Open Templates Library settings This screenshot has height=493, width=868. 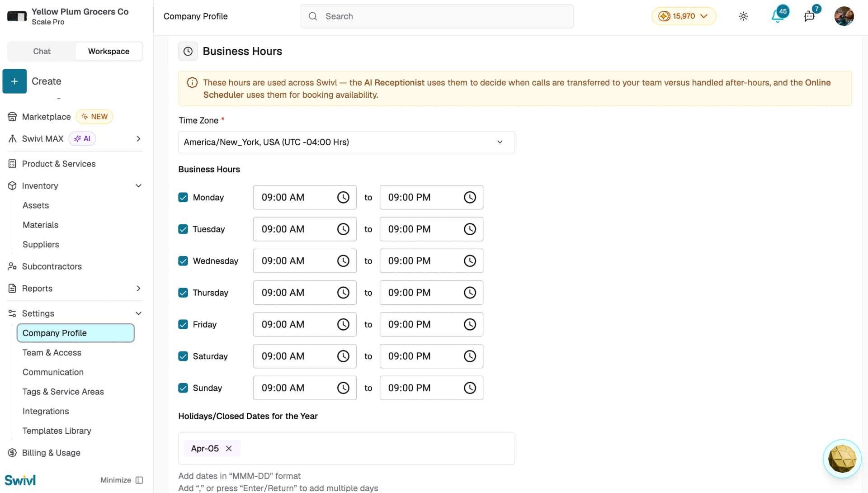point(57,431)
